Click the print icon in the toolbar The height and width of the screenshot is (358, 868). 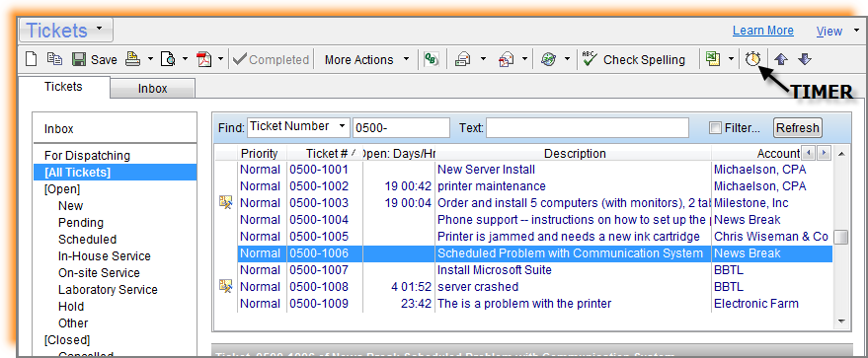133,59
